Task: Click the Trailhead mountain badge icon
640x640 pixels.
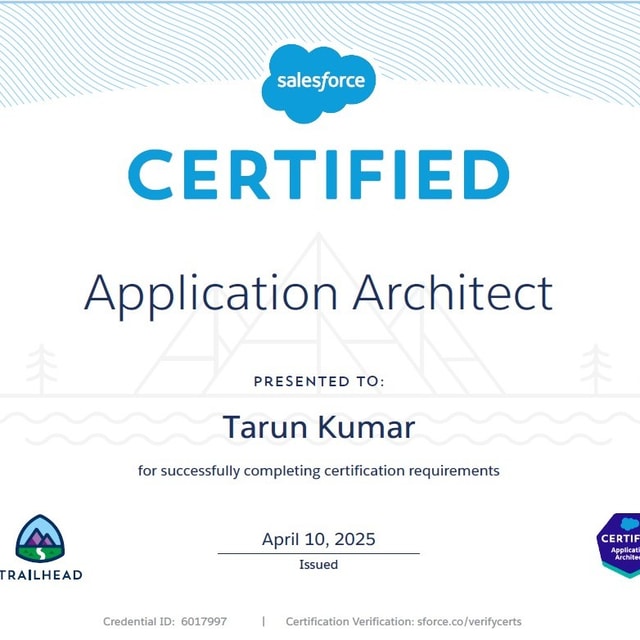Action: tap(40, 538)
